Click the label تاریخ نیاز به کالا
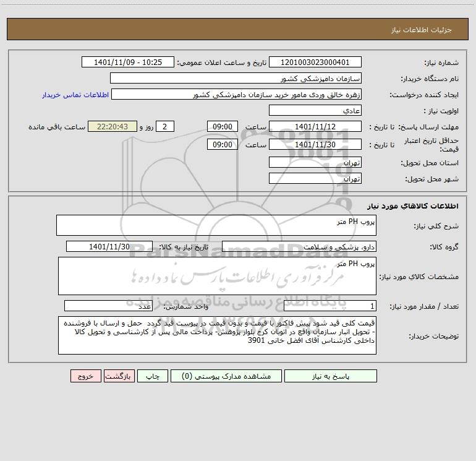 184,247
